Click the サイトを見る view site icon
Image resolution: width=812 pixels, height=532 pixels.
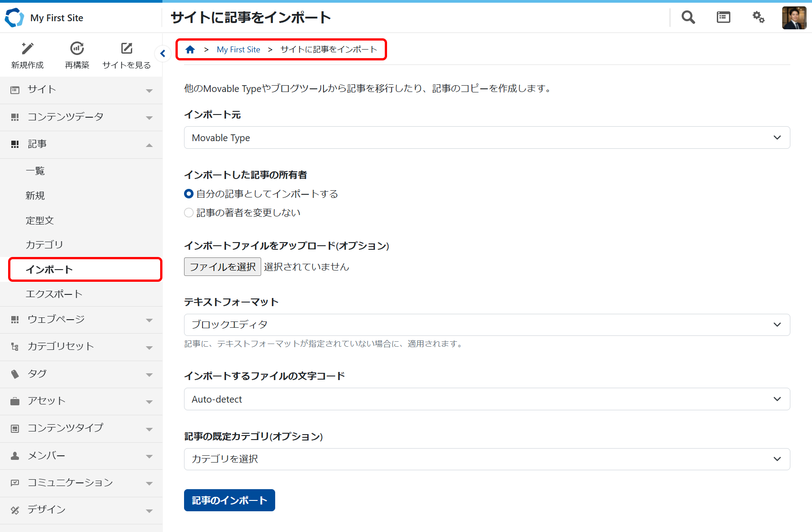point(127,49)
